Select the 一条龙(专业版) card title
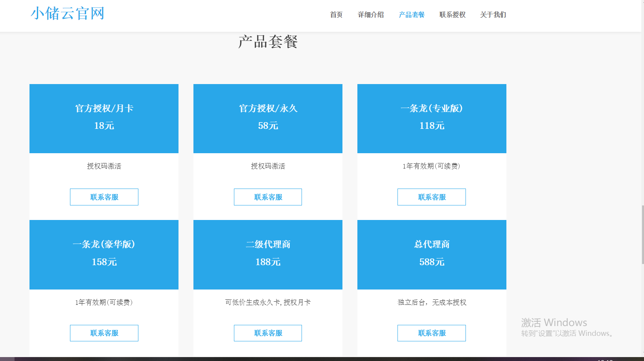This screenshot has width=644, height=361. (432, 108)
